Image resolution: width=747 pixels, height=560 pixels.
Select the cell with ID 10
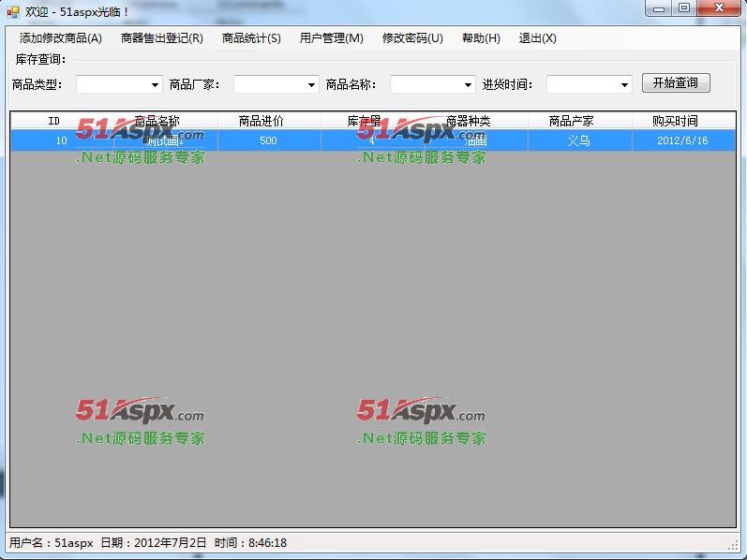(x=62, y=140)
